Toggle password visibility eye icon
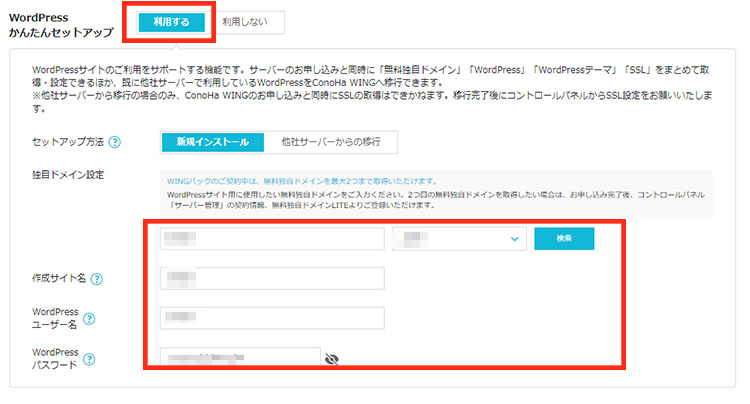750x404 pixels. coord(331,359)
